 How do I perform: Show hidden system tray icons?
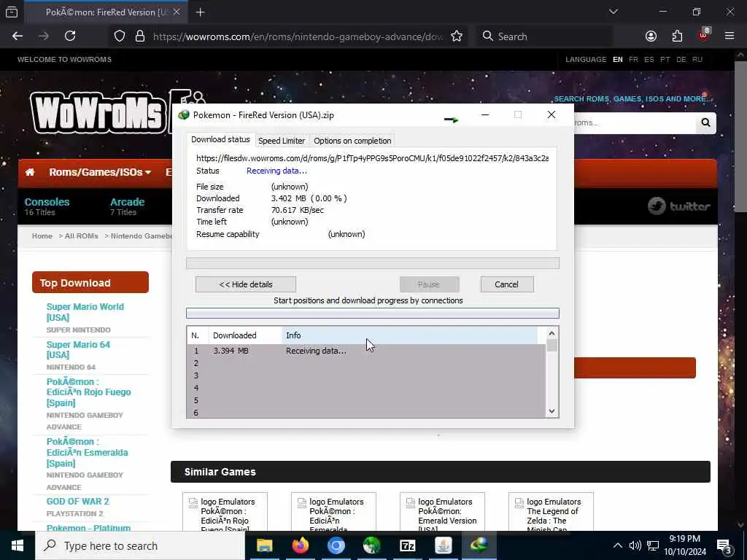[x=617, y=545]
